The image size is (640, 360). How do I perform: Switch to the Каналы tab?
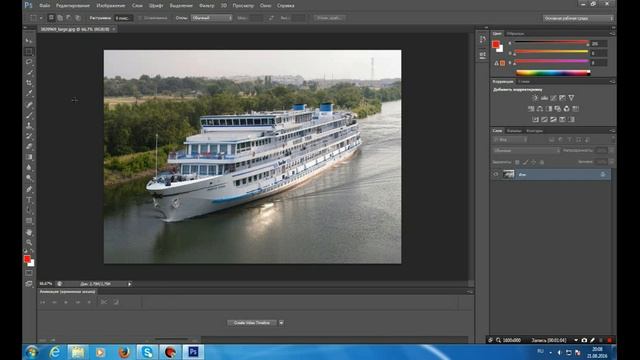[x=514, y=131]
